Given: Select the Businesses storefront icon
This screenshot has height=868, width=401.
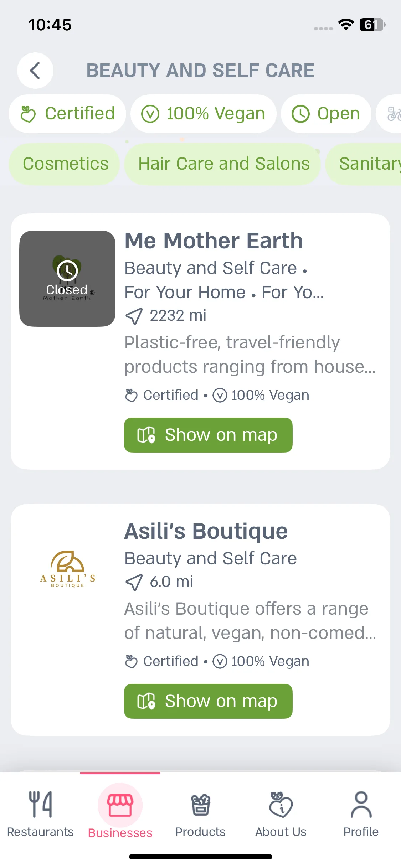Looking at the screenshot, I should [120, 805].
